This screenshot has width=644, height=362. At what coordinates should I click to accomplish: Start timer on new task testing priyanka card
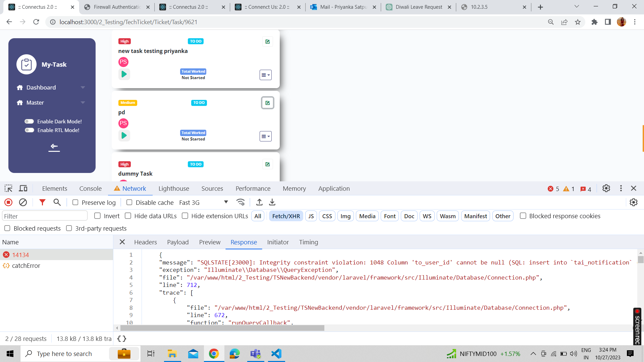click(x=124, y=74)
